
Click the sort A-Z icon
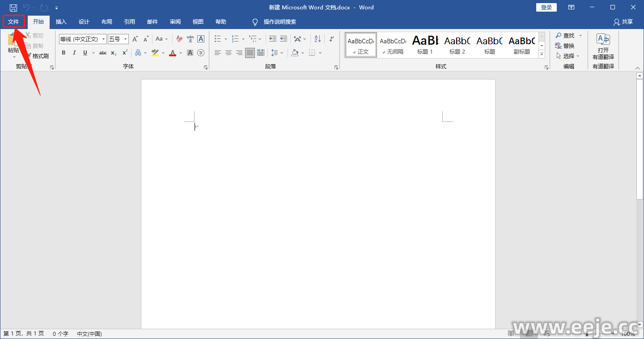[x=318, y=39]
